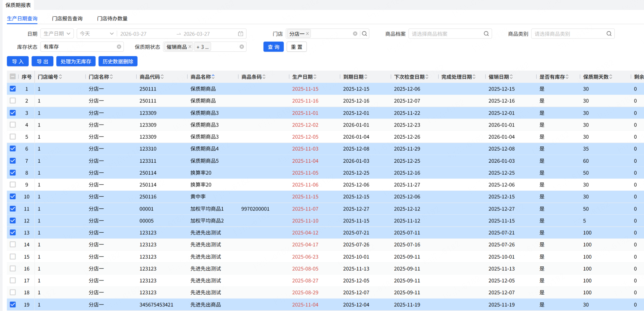Remove the 分店一 tag from 门店 field
This screenshot has width=644, height=311.
308,34
